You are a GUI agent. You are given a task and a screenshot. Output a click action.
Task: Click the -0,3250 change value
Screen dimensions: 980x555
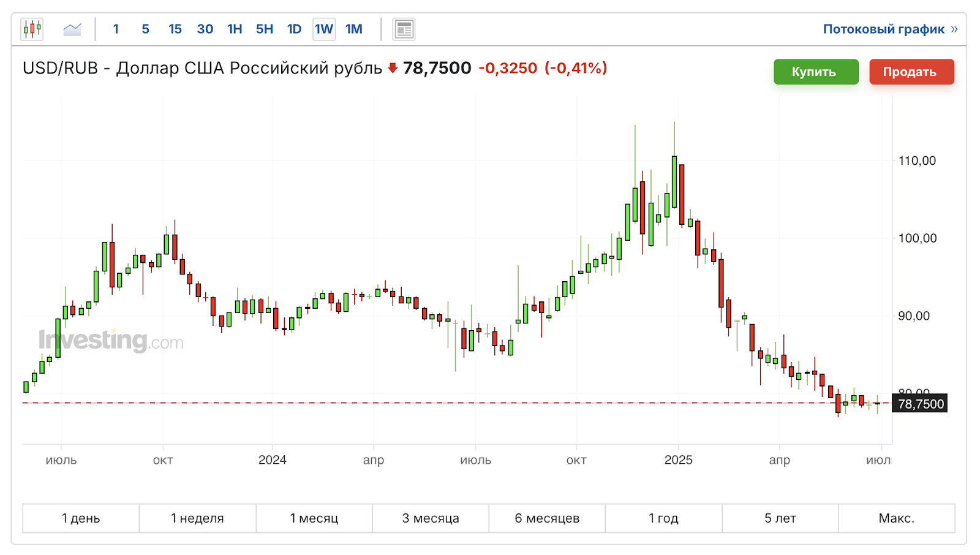click(508, 68)
